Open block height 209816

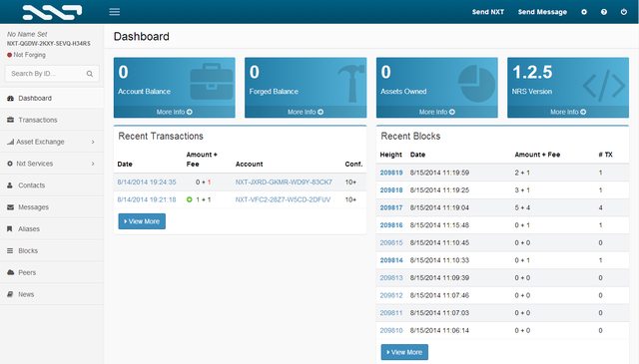click(x=391, y=225)
